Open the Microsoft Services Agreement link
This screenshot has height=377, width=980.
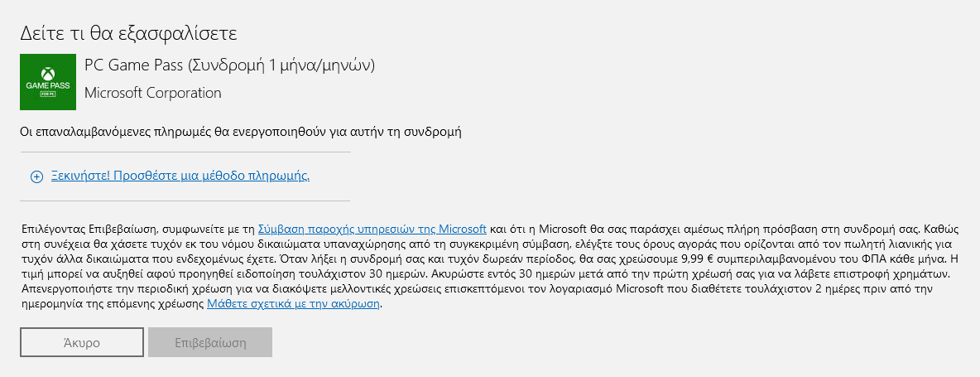(372, 227)
